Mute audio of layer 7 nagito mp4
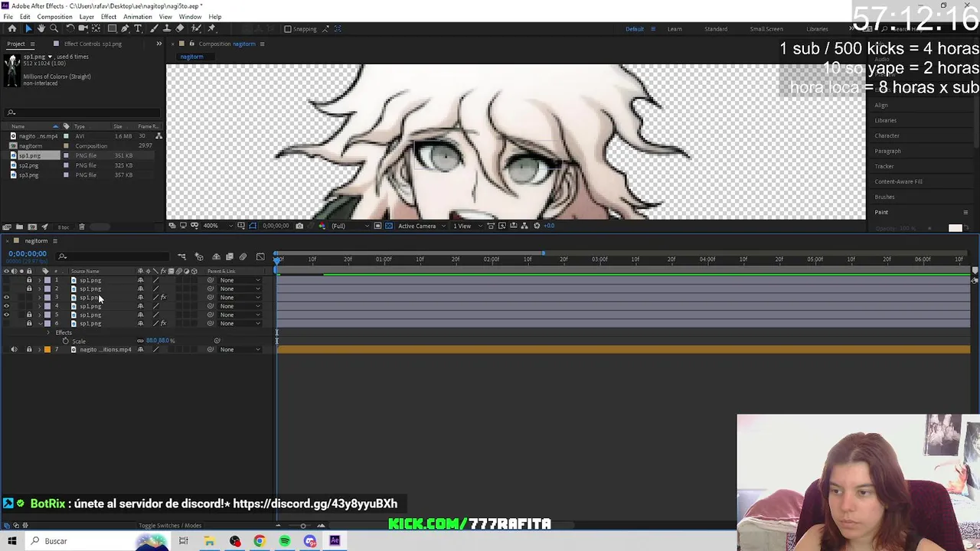The width and height of the screenshot is (980, 551). pos(14,350)
